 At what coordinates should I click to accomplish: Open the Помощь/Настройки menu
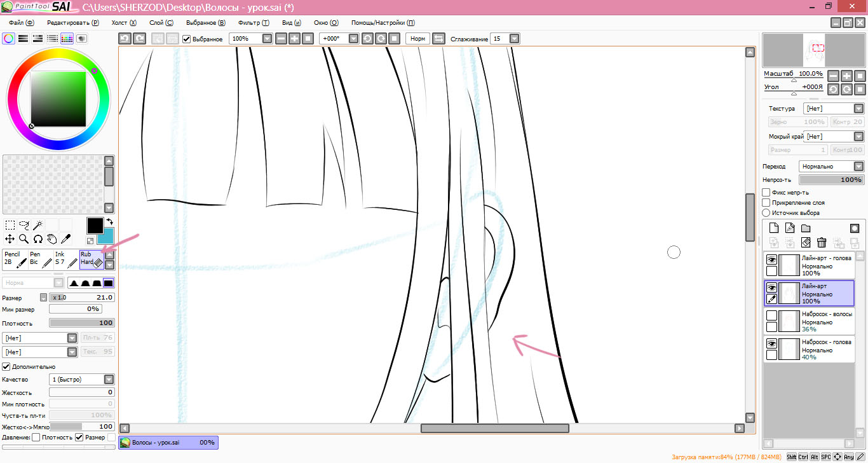(x=383, y=22)
